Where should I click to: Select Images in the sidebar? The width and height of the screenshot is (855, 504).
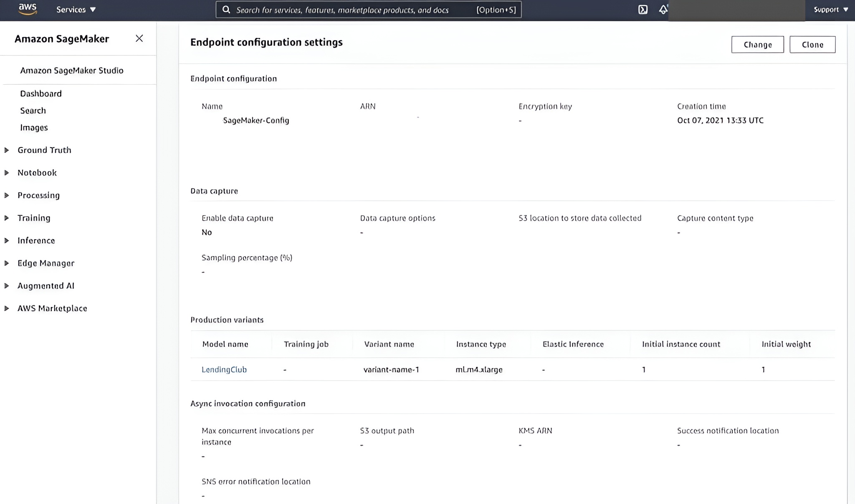pyautogui.click(x=34, y=127)
